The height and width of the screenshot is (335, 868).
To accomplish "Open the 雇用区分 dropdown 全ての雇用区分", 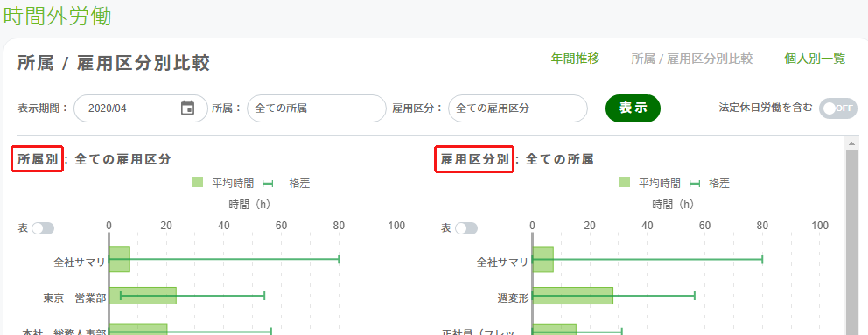I will coord(518,108).
